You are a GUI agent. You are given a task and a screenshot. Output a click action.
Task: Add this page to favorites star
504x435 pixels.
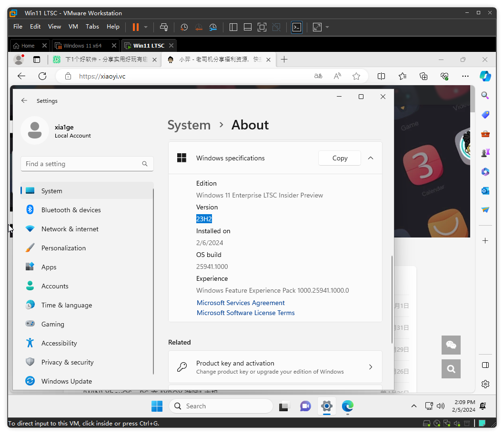pos(356,76)
